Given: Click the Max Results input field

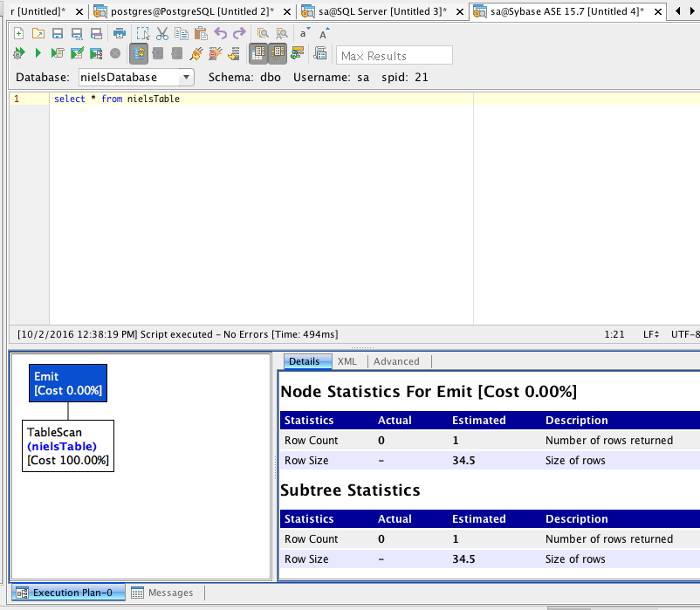Looking at the screenshot, I should tap(394, 56).
